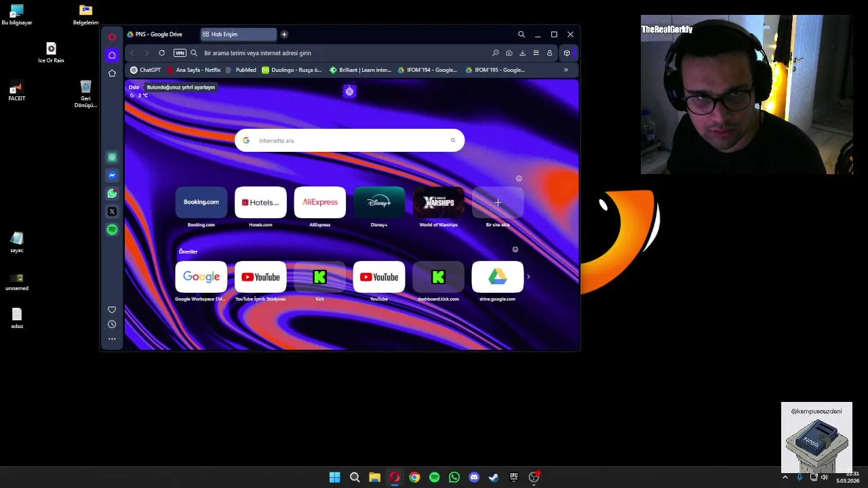Click the purple disco ball icon
The image size is (868, 488).
(349, 91)
